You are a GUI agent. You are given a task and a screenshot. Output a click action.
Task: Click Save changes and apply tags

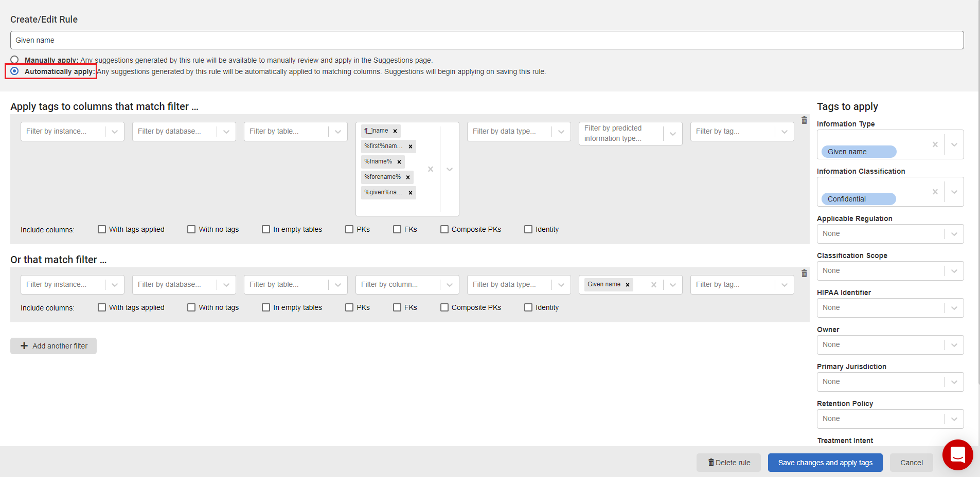825,463
